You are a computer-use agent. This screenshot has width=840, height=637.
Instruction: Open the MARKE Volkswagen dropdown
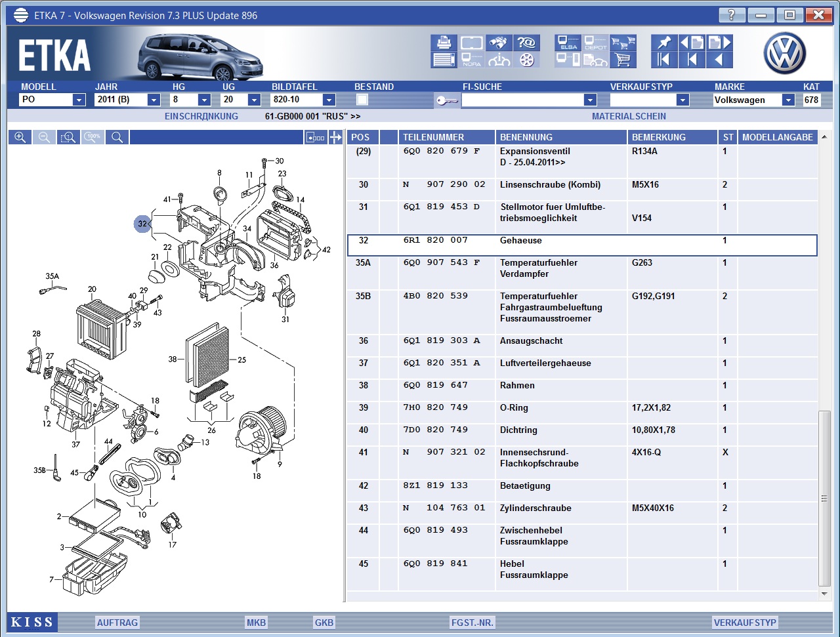coord(787,100)
